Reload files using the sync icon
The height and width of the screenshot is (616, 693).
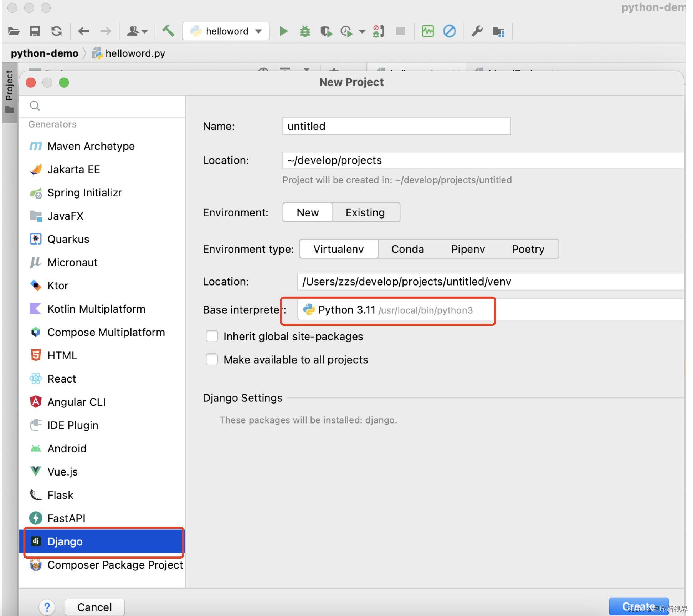point(56,31)
